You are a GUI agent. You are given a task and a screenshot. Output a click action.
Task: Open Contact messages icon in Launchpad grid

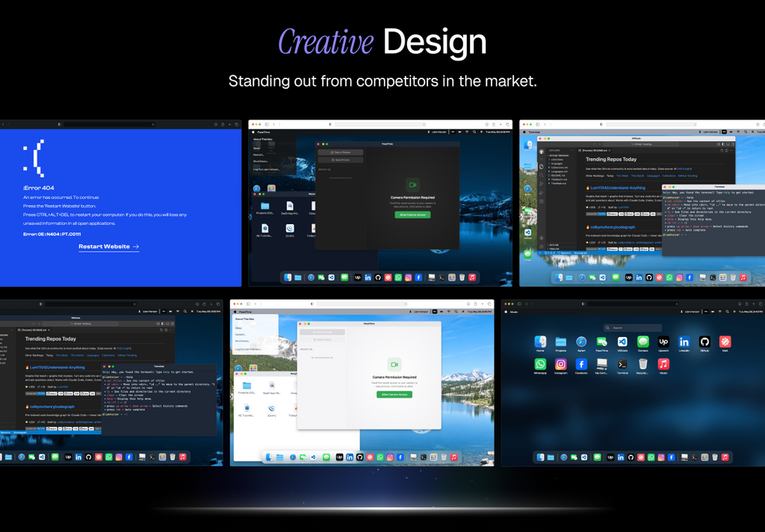tap(643, 341)
